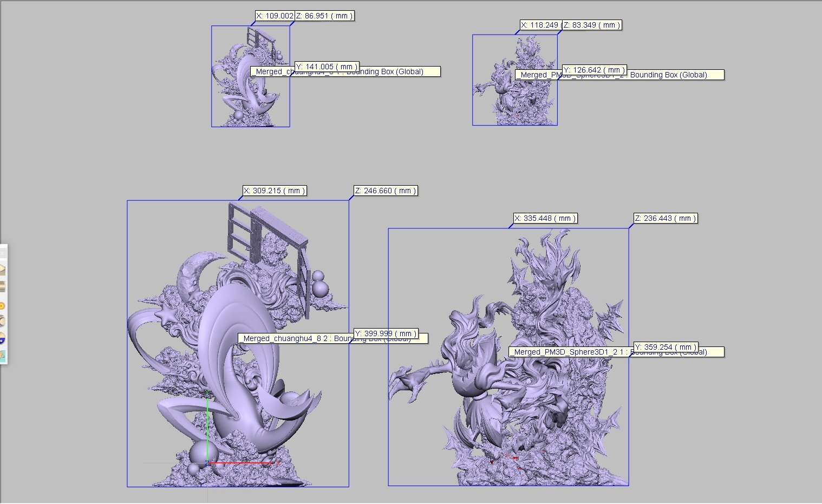Click the Z: 246.660 mm dimension label

386,191
